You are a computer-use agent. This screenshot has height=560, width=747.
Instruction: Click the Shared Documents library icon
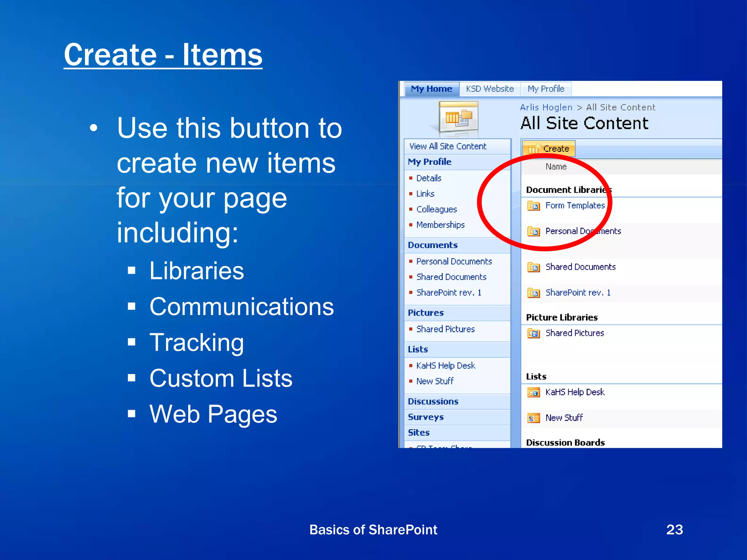(x=534, y=267)
